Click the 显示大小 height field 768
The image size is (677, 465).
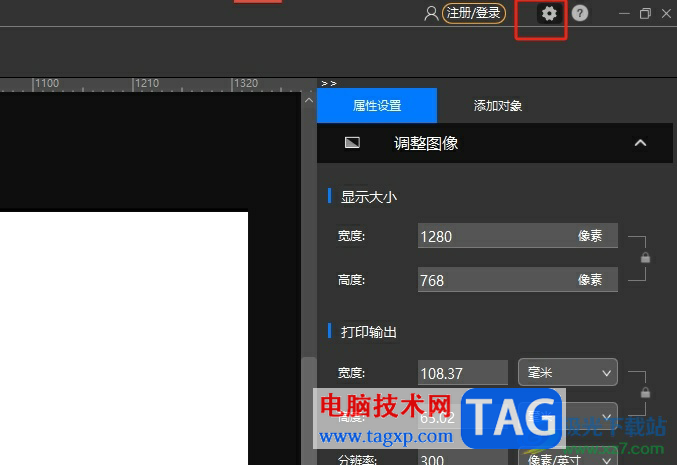518,280
